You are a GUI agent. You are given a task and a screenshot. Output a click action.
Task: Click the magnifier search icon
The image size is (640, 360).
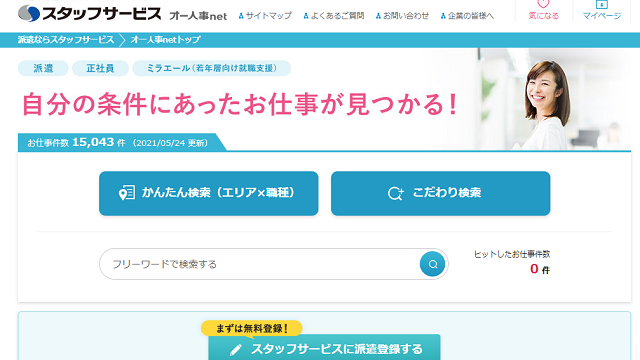point(432,264)
